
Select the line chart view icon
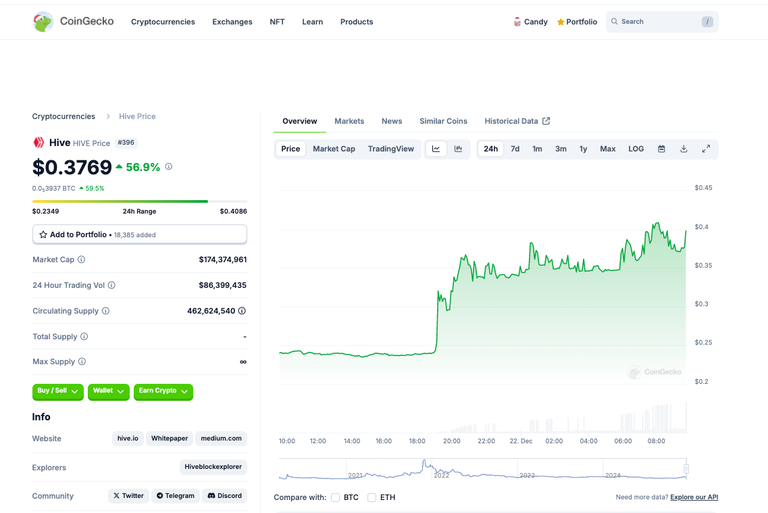[436, 149]
